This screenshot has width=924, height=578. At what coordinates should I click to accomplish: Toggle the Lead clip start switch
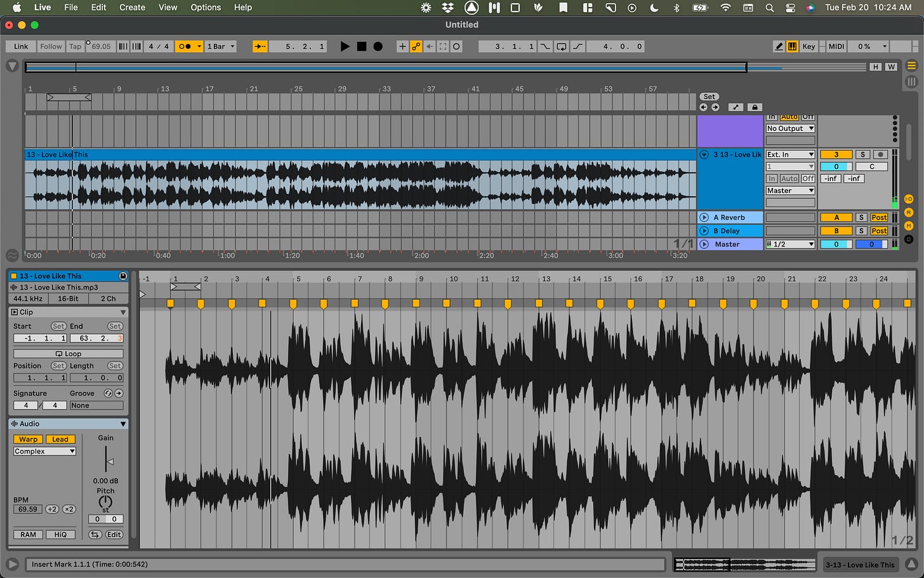point(60,439)
